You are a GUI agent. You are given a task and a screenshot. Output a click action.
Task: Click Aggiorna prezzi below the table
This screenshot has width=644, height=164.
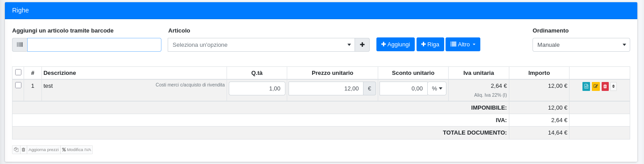[44, 150]
